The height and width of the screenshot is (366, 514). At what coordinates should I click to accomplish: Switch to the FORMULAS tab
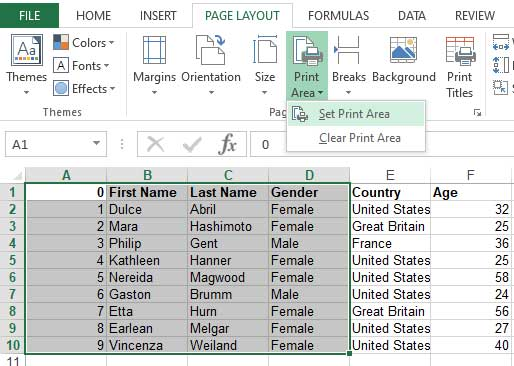[338, 15]
